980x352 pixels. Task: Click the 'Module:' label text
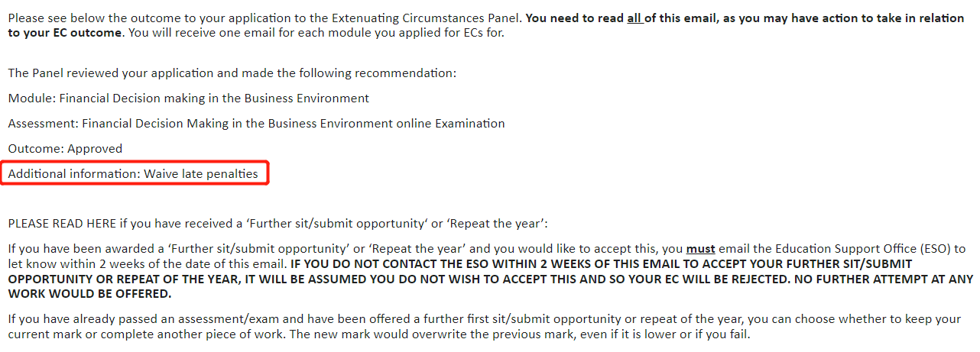(x=31, y=98)
